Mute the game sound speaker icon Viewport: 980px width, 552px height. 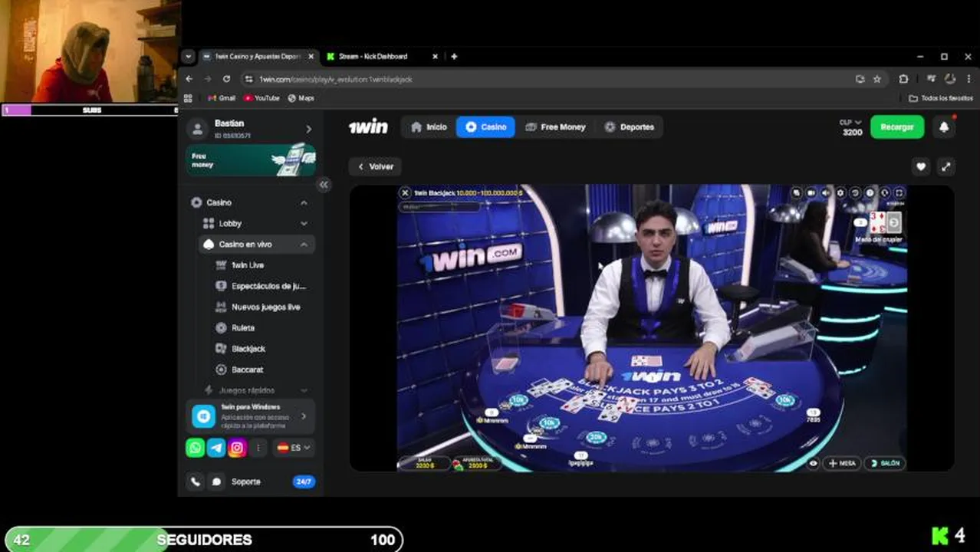826,193
